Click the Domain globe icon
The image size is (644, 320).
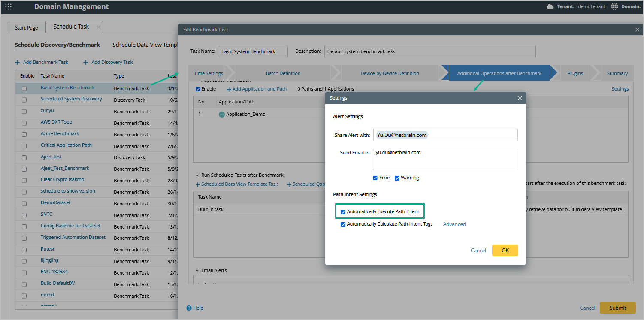tap(614, 6)
